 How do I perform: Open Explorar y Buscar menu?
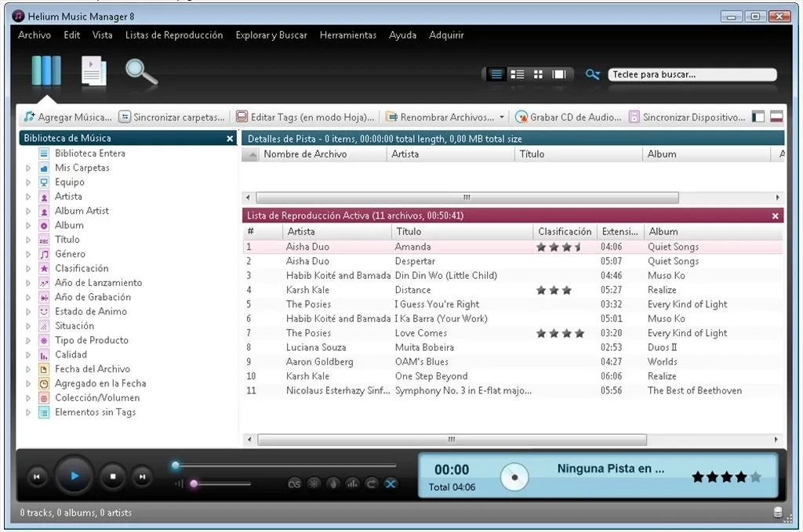click(271, 35)
